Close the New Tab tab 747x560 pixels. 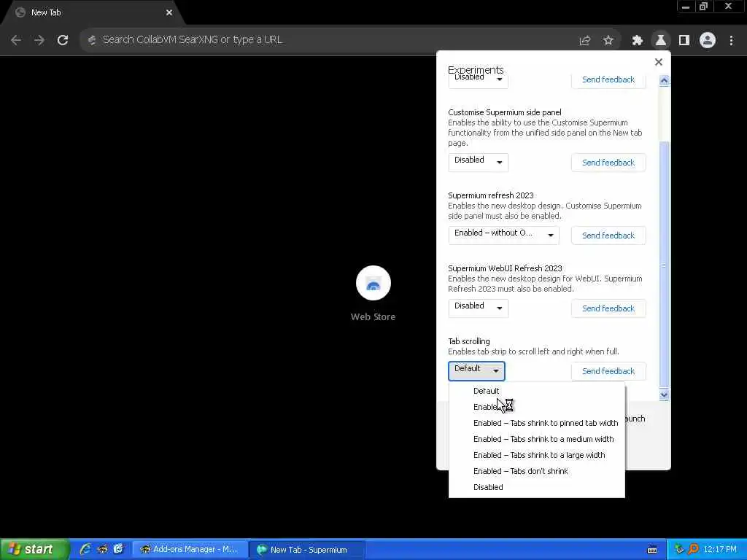click(169, 13)
